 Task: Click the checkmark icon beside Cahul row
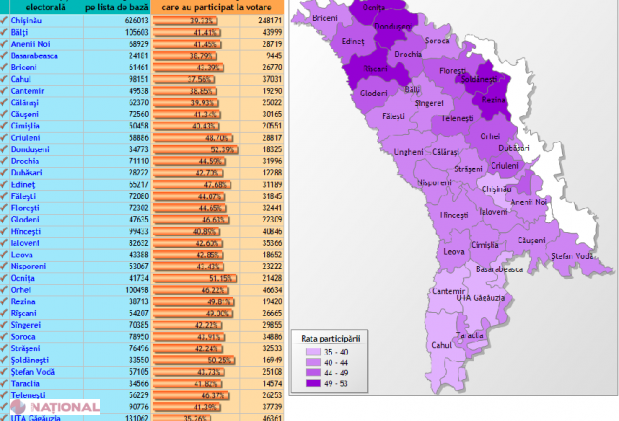pyautogui.click(x=5, y=80)
